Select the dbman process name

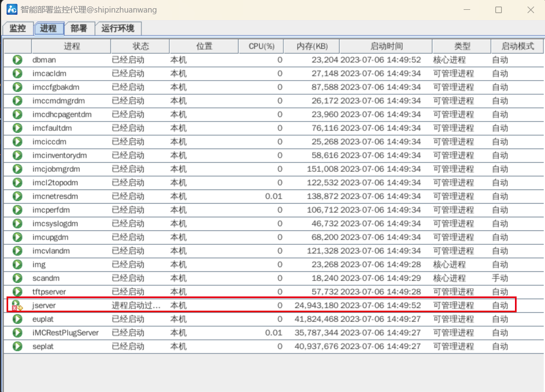coord(44,60)
